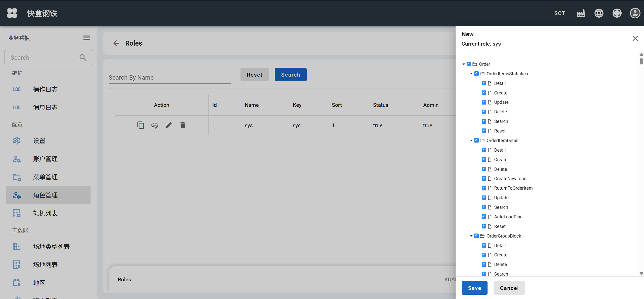This screenshot has height=299, width=644.
Task: Uncheck the RuturnToOrderItem checkbox
Action: point(484,188)
